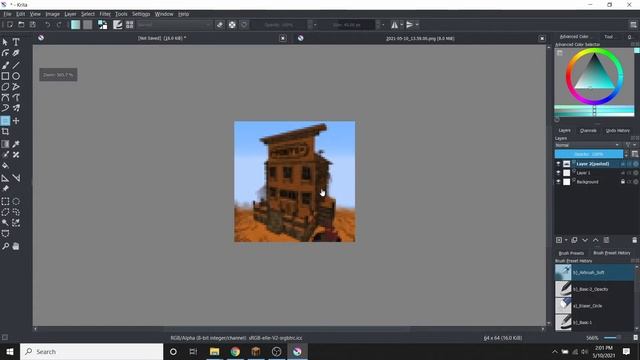Click the Redo arrow in toolbar
Screen dimensions: 640x360
click(59, 25)
